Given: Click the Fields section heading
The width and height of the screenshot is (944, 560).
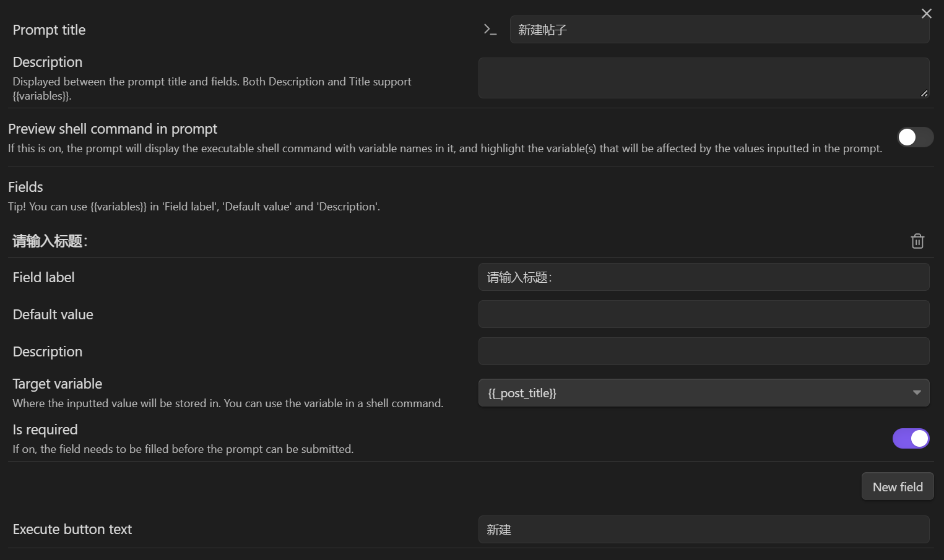Looking at the screenshot, I should point(25,187).
